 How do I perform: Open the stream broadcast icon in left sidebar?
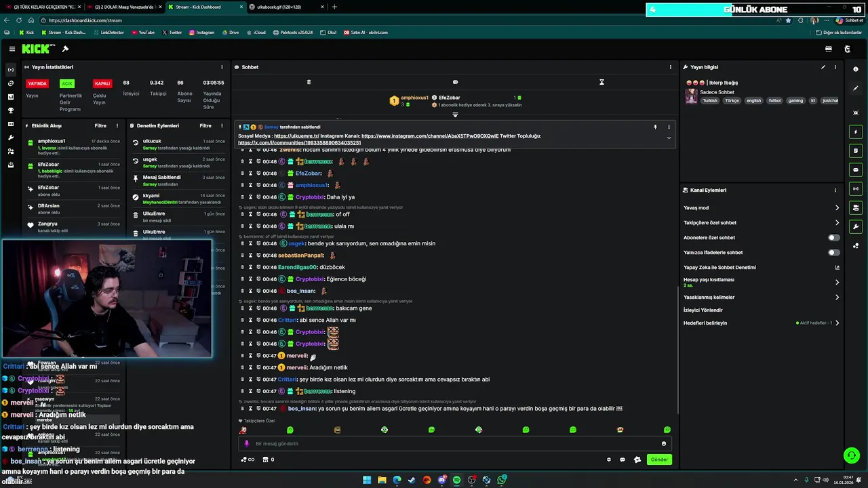10,70
